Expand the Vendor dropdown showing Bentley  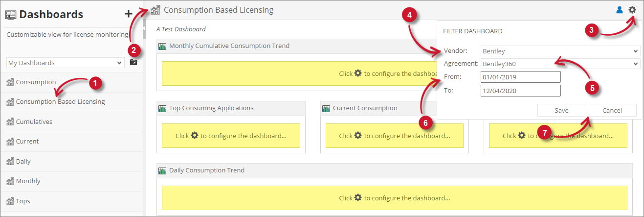coord(560,51)
